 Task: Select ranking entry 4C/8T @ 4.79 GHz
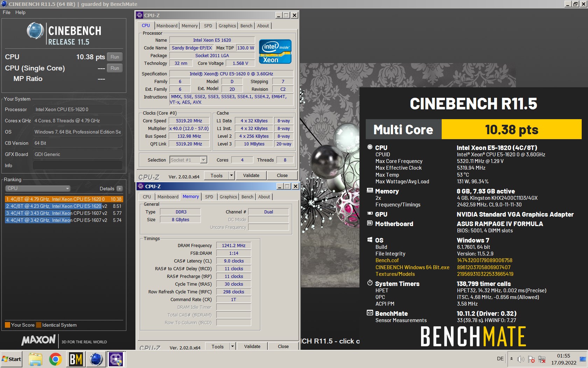tap(64, 199)
